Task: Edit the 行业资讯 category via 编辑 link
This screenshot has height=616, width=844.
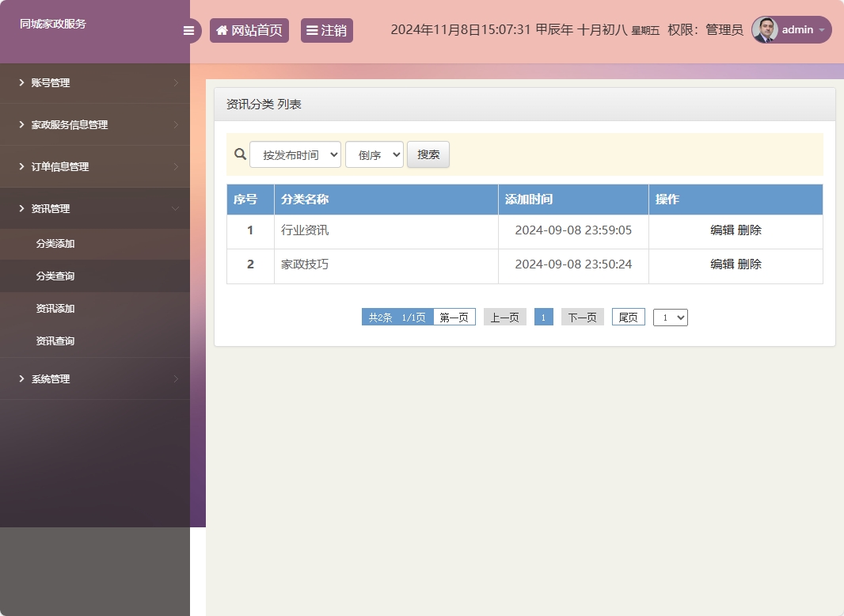Action: (721, 230)
